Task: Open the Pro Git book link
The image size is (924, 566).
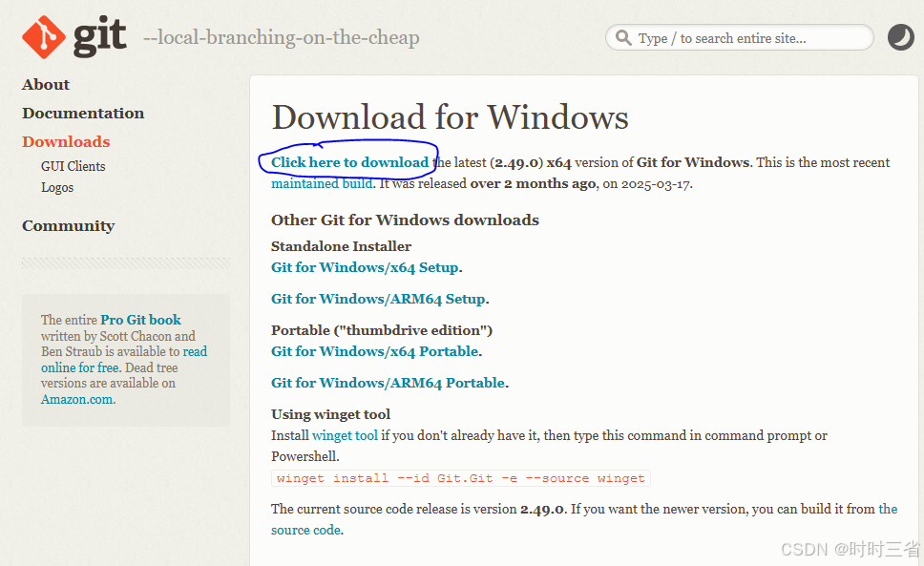Action: point(141,320)
